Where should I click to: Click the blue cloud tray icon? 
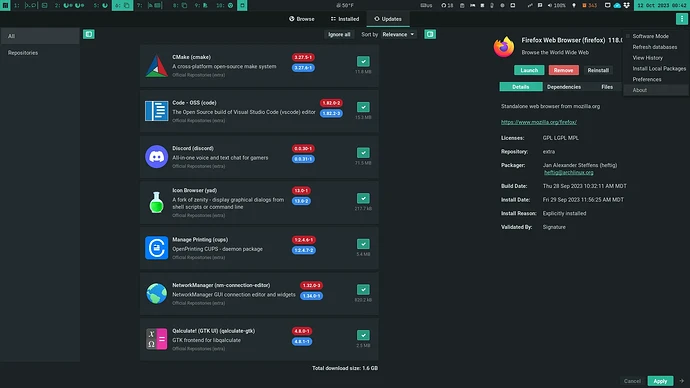pyautogui.click(x=617, y=5)
